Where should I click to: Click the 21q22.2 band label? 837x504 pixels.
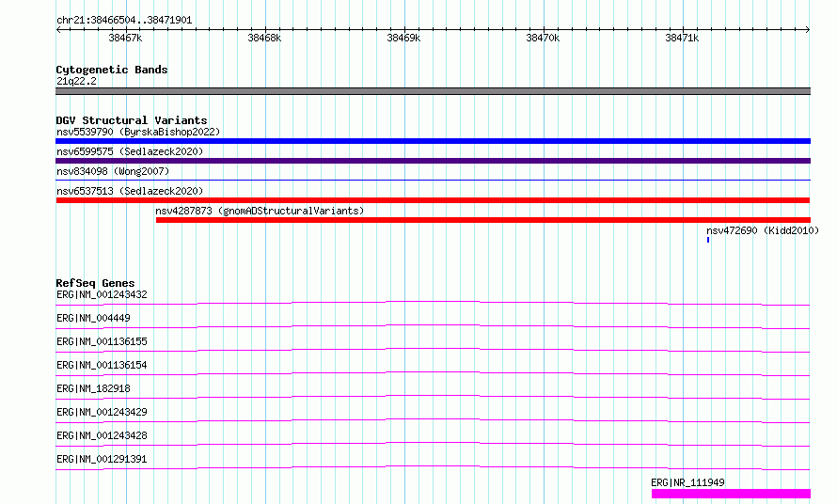76,81
